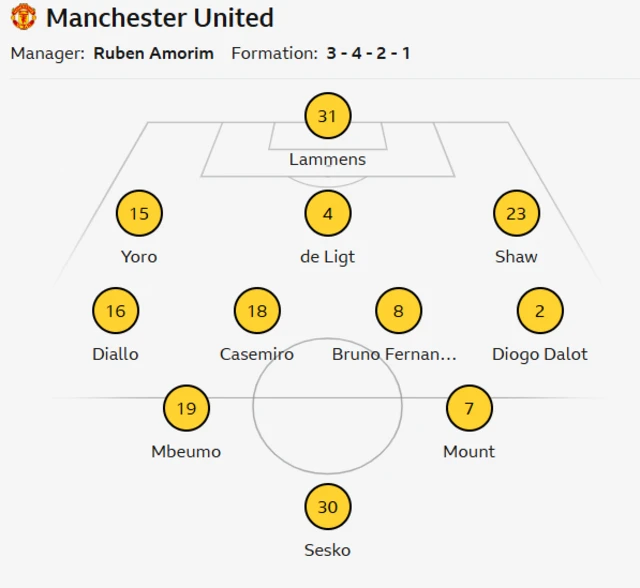Screen dimensions: 640x588
Task: Select de Ligt's number 4 badge
Action: click(327, 213)
